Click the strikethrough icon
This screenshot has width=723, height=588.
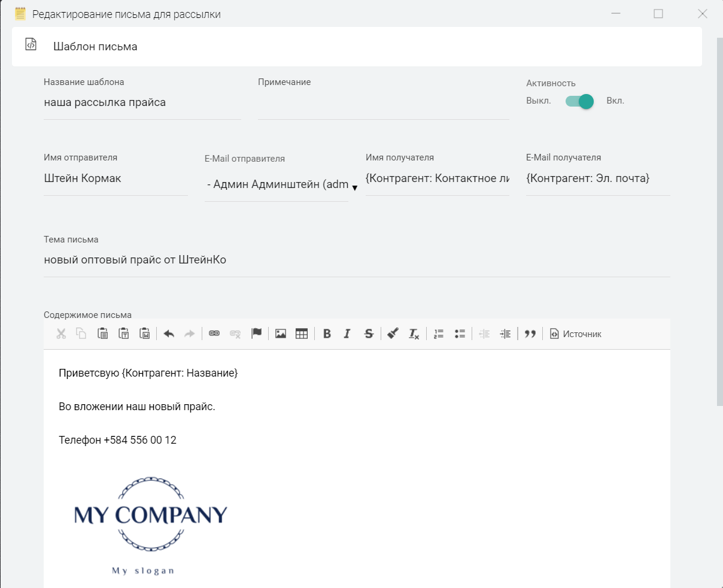pos(369,334)
